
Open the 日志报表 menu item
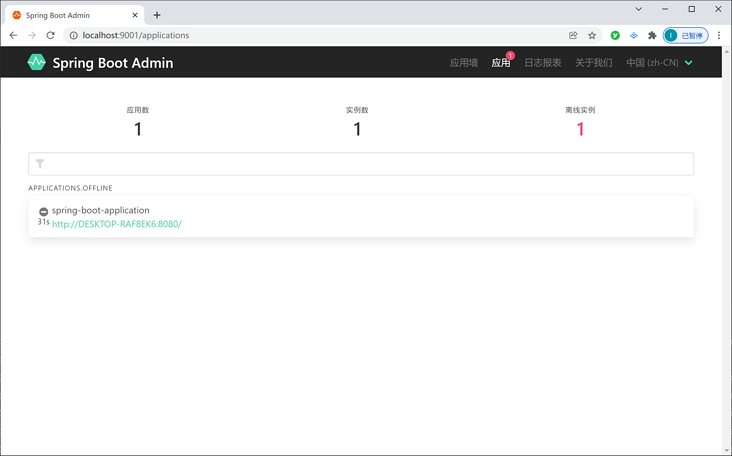coord(542,63)
